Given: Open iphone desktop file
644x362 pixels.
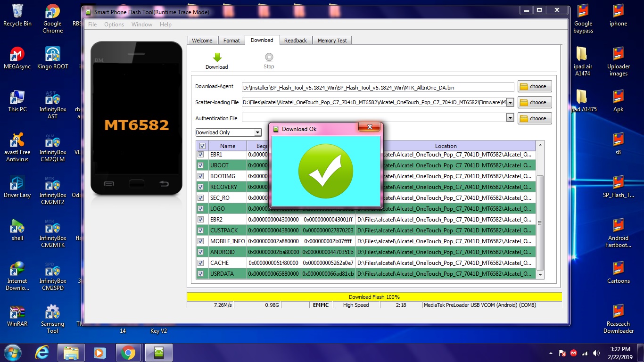Looking at the screenshot, I should 618,15.
